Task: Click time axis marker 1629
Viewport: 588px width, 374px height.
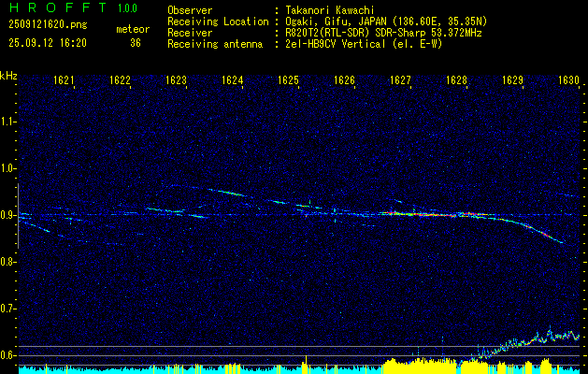Action: pos(512,80)
